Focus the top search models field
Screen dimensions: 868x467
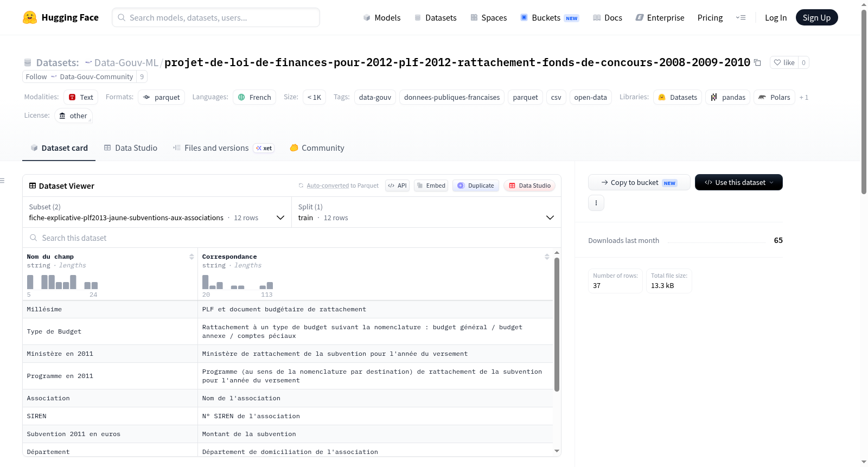tap(216, 17)
